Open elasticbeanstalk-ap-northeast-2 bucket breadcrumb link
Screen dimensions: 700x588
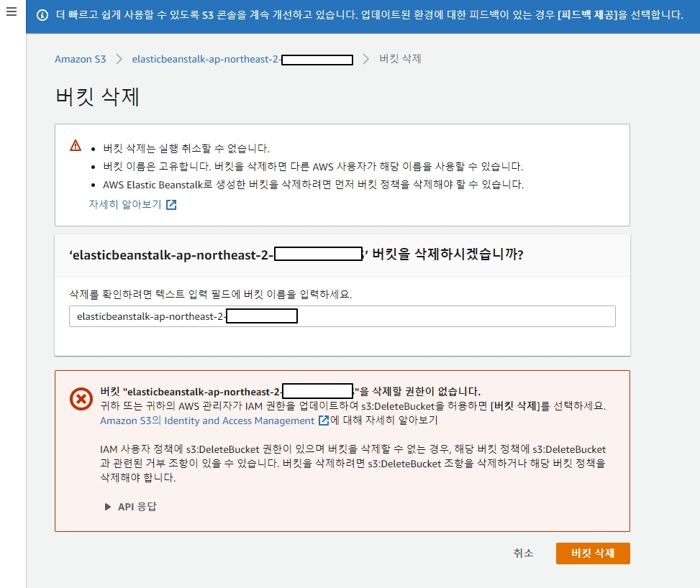(x=242, y=60)
